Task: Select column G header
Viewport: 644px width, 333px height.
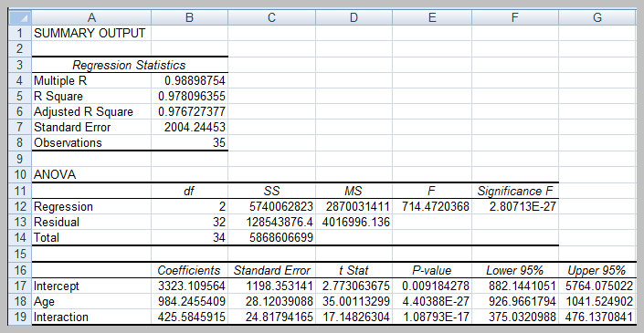Action: point(597,17)
